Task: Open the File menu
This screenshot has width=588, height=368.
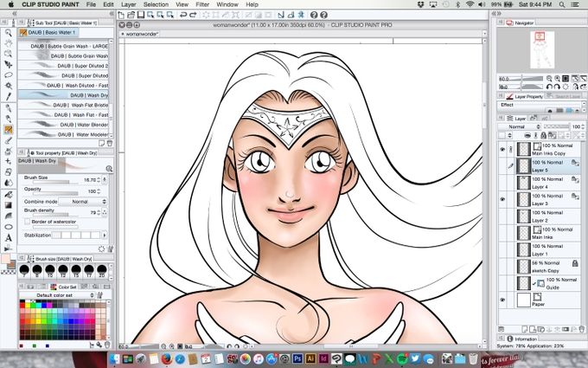Action: click(91, 4)
